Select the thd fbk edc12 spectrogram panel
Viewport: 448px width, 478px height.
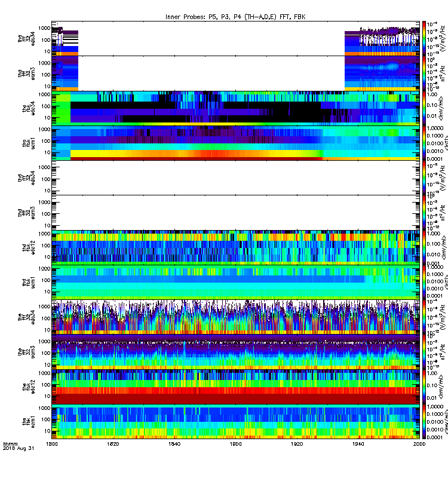[x=235, y=247]
